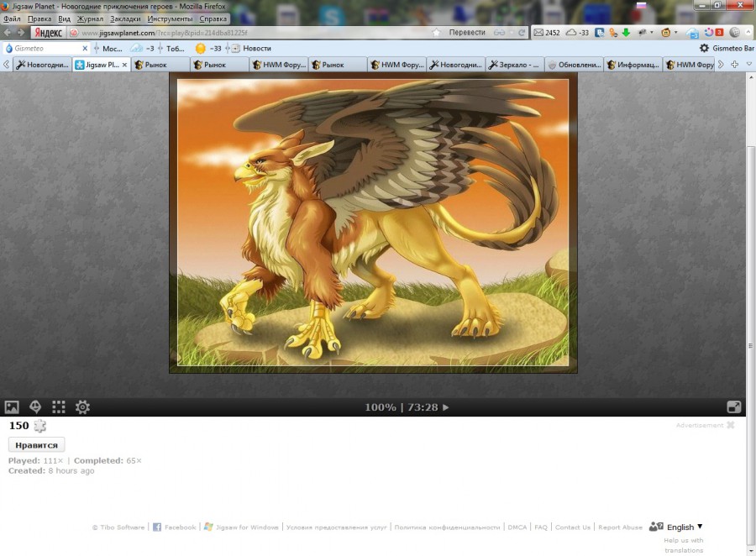This screenshot has width=756, height=556.
Task: Click the globe icon in the toolbar
Action: click(x=734, y=32)
